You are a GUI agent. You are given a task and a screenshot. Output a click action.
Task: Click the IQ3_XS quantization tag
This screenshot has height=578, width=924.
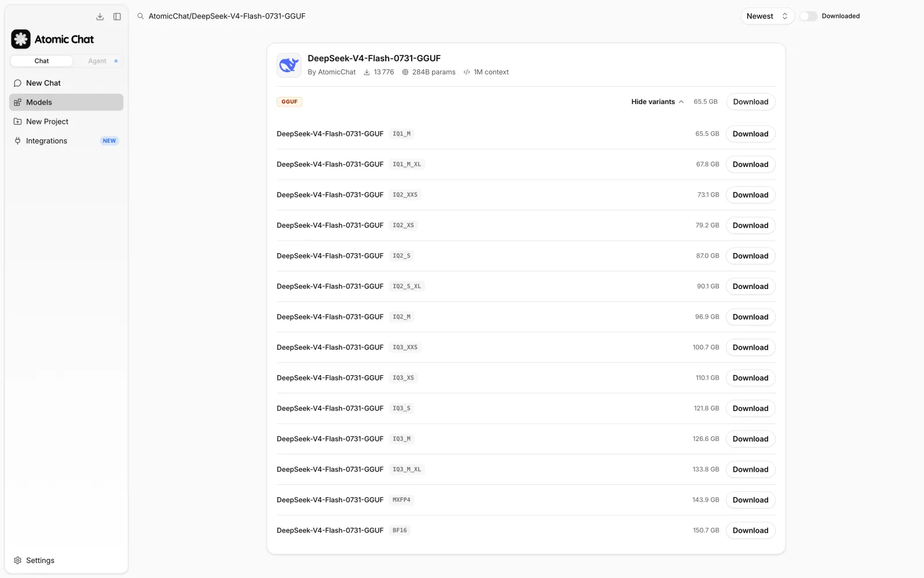[x=404, y=378]
